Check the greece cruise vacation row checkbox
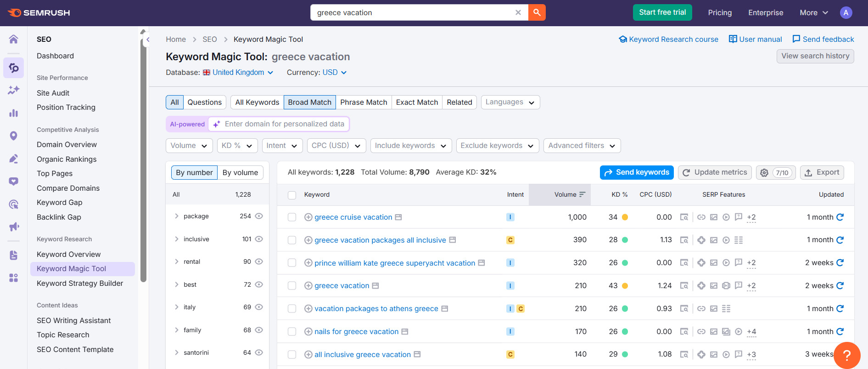The height and width of the screenshot is (369, 868). pos(292,217)
